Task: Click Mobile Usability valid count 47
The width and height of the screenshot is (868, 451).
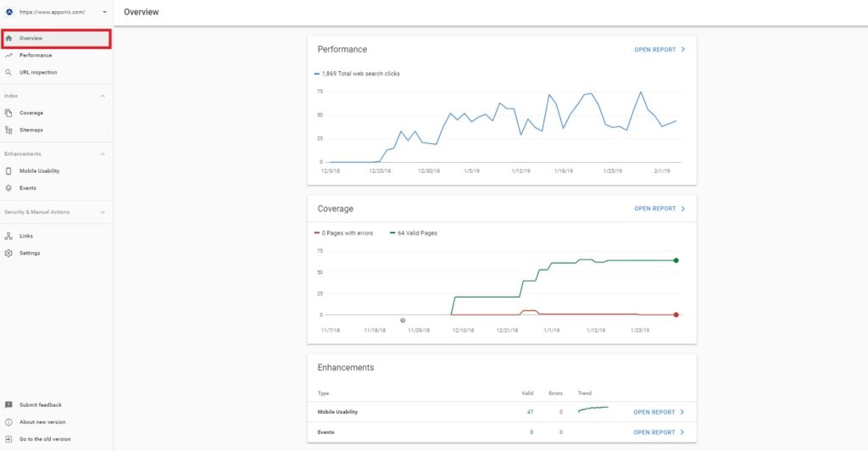Action: 531,412
